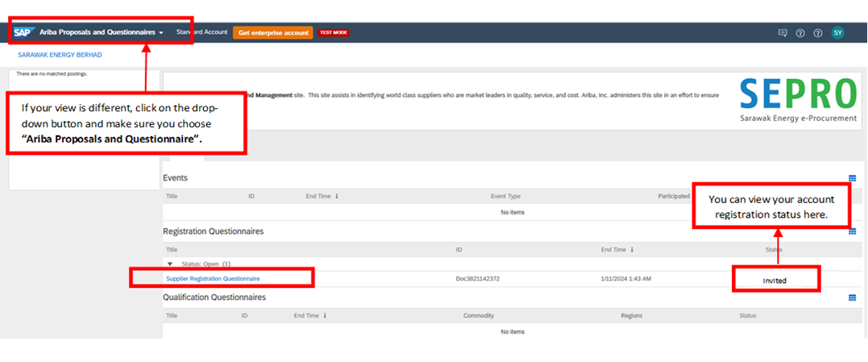
Task: Open the SARAWAK ENERGY BERHAD link
Action: pyautogui.click(x=60, y=56)
